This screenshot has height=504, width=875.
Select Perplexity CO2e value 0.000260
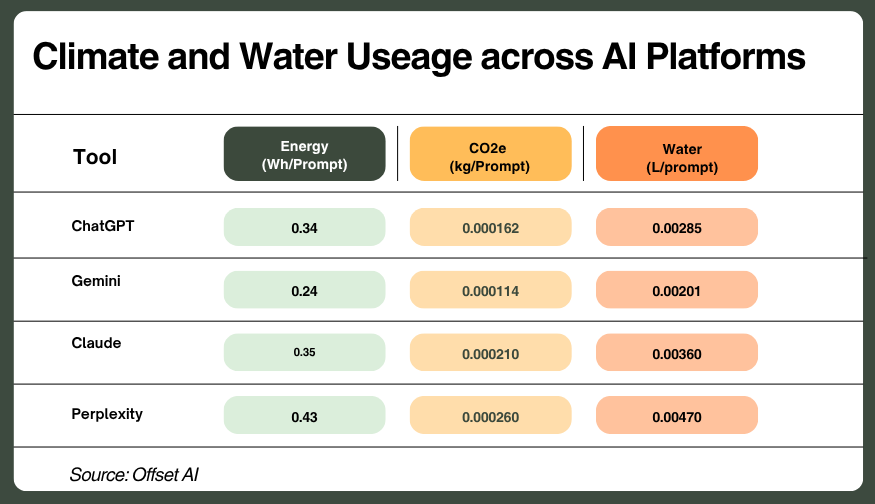[491, 416]
